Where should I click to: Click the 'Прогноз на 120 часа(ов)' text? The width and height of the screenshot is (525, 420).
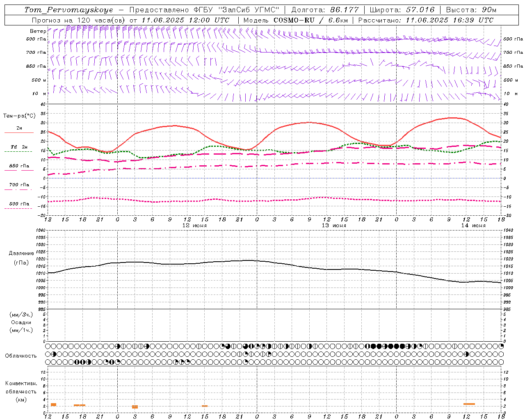(x=78, y=20)
